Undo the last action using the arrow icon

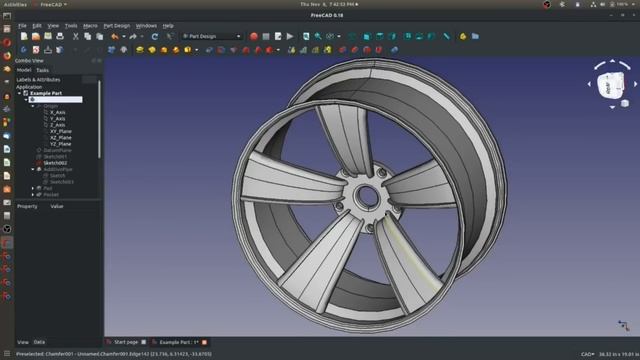pyautogui.click(x=115, y=36)
